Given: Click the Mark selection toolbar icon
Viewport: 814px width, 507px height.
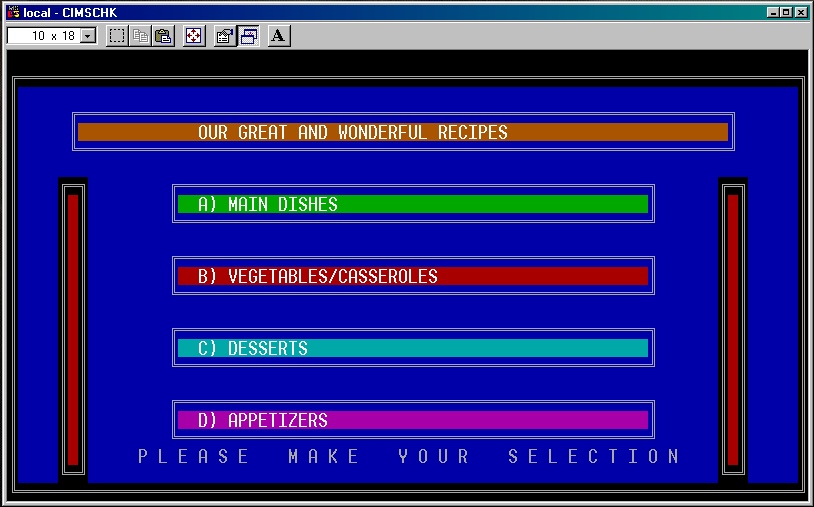Looking at the screenshot, I should point(117,36).
